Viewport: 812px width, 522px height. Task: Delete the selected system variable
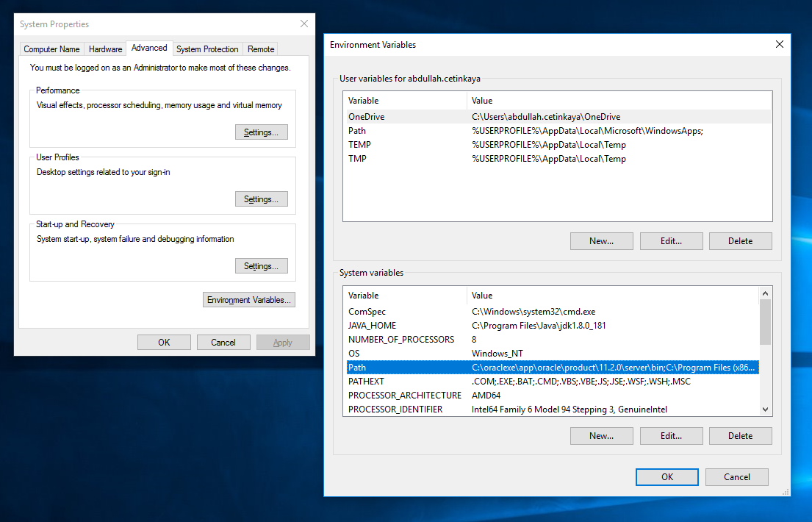(x=740, y=435)
